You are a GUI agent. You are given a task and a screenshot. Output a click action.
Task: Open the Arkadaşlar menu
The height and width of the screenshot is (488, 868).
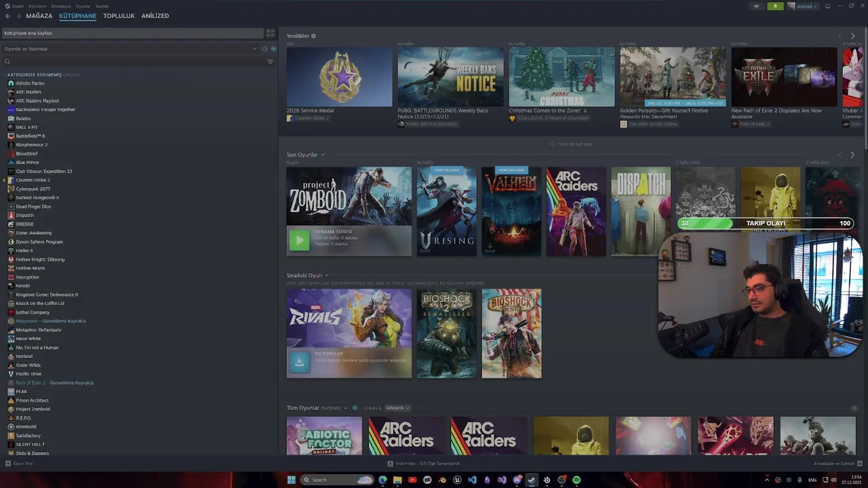pyautogui.click(x=60, y=5)
